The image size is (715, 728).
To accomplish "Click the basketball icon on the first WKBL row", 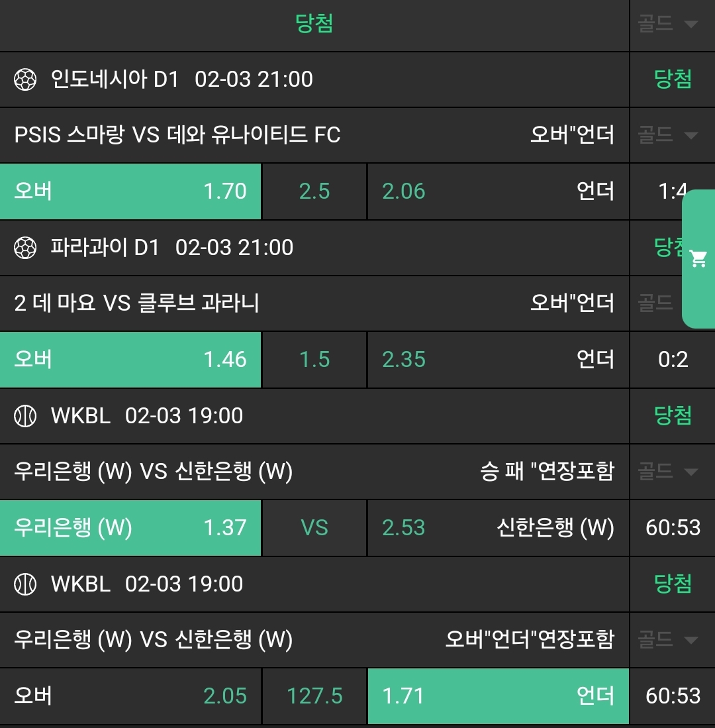I will tap(25, 417).
